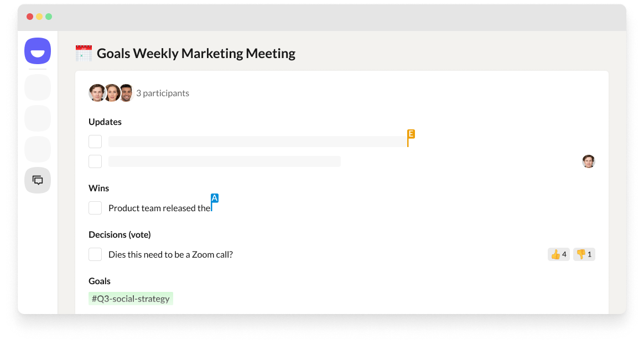Check the second Updates checkbox
The width and height of the screenshot is (644, 345).
95,161
